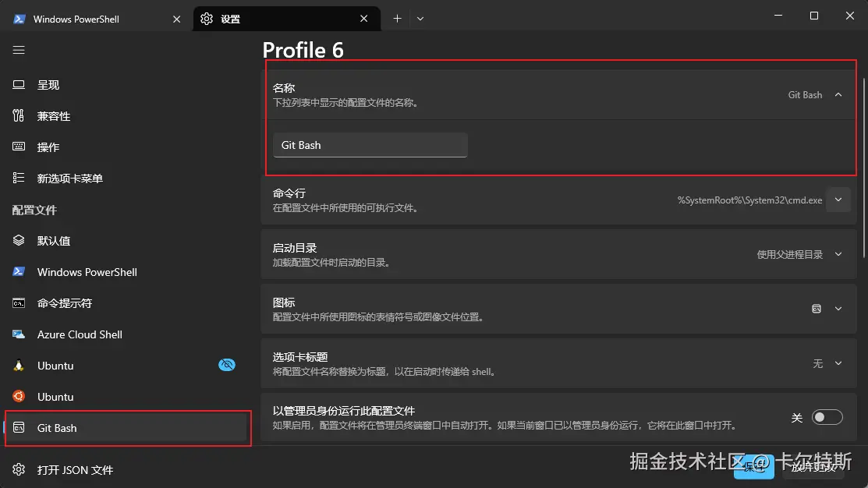Select the Azure Cloud Shell profile
Viewport: 868px width, 488px height.
[x=80, y=334]
